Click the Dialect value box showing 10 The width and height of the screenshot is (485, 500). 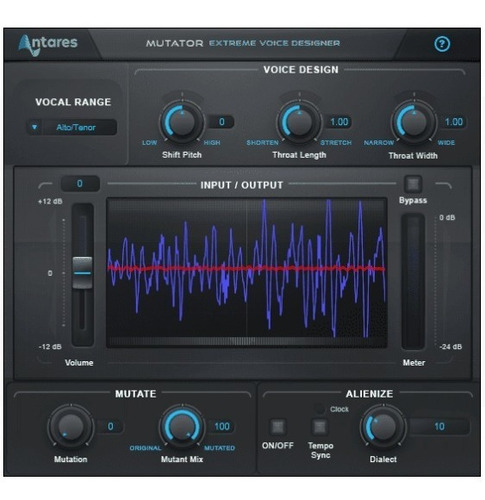[439, 426]
